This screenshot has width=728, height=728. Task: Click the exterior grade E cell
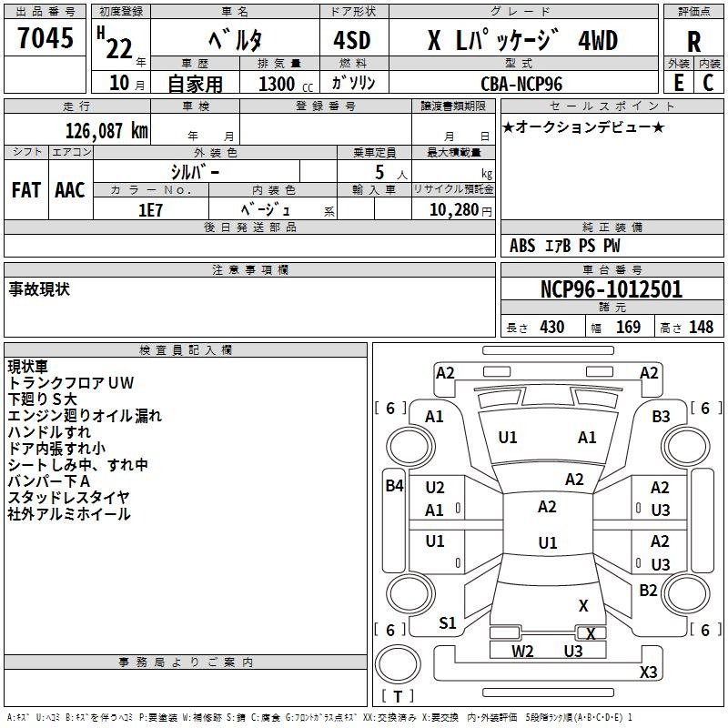(678, 83)
